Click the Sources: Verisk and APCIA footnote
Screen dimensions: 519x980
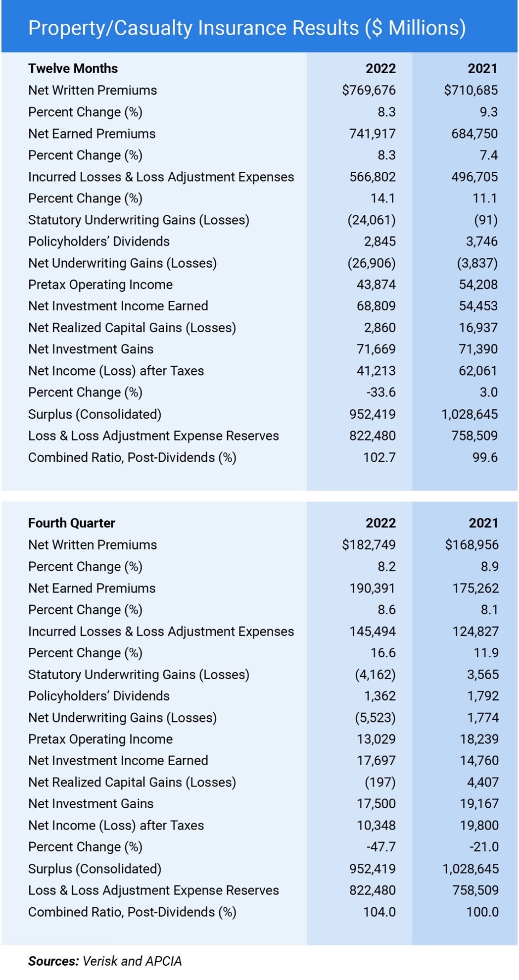pyautogui.click(x=105, y=961)
